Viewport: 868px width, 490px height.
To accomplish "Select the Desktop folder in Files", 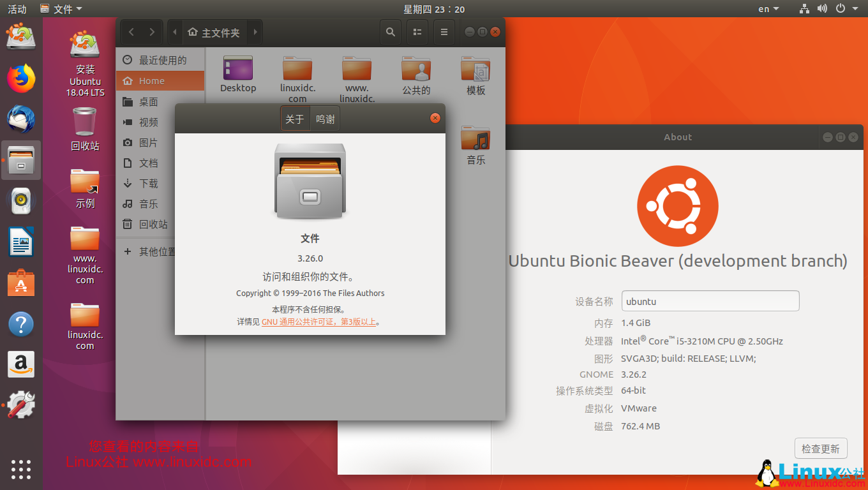I will (x=238, y=74).
